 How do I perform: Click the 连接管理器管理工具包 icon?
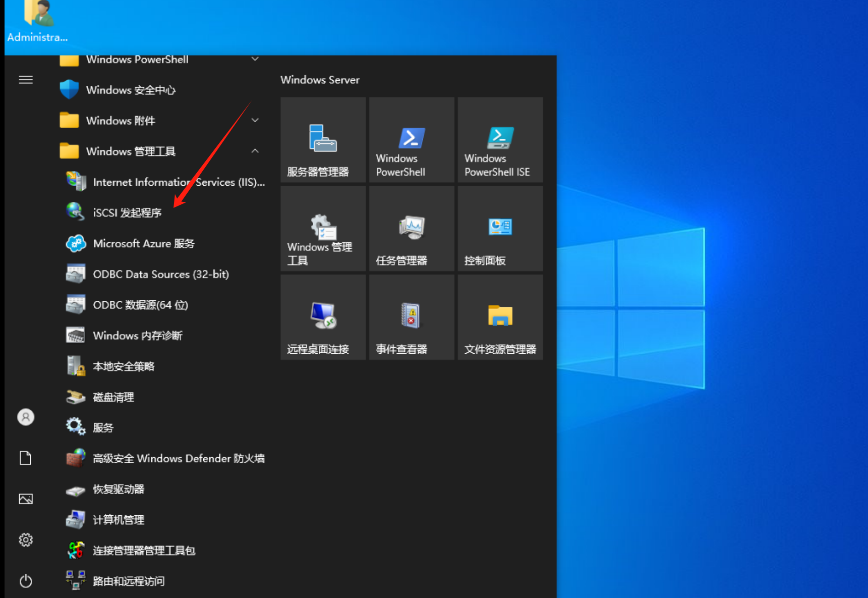[x=76, y=551]
